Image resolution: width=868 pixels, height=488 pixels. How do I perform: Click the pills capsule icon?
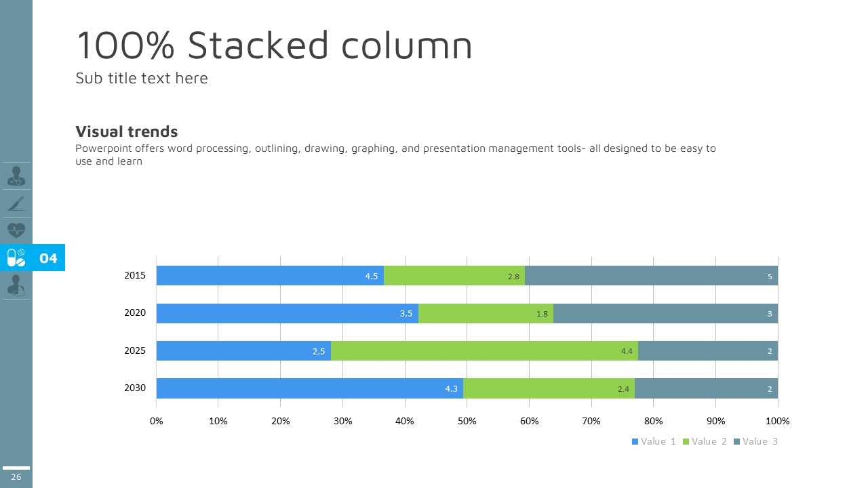[x=16, y=258]
